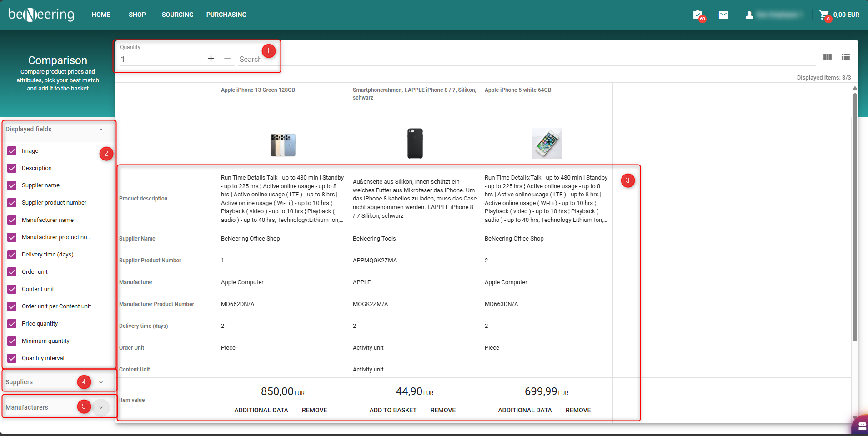Collapse the Displayed fields section
The height and width of the screenshot is (436, 868).
pos(101,130)
